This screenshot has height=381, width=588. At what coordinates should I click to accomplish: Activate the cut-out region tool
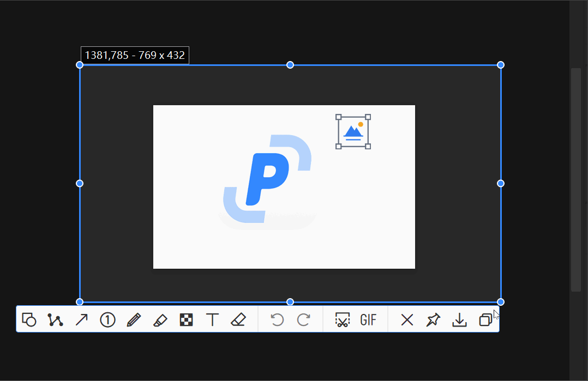[x=341, y=320]
